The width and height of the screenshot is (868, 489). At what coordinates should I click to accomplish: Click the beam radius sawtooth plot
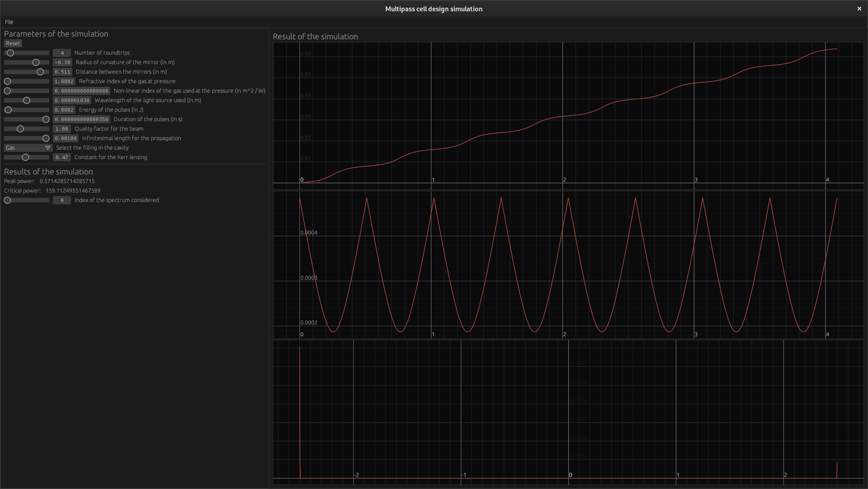568,265
